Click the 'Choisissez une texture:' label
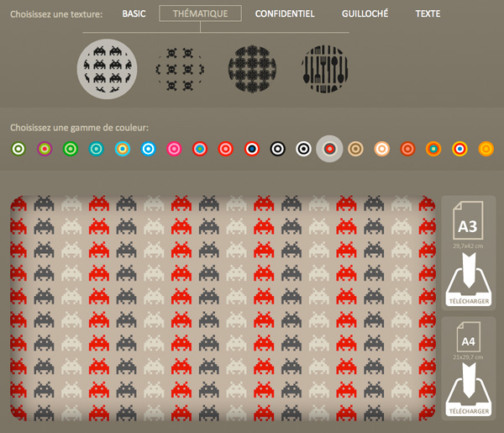This screenshot has height=433, width=504. coord(56,14)
